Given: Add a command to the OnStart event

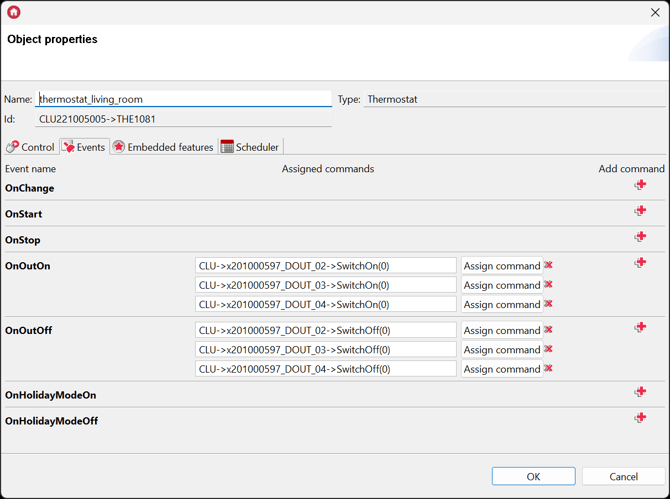Looking at the screenshot, I should 640,211.
